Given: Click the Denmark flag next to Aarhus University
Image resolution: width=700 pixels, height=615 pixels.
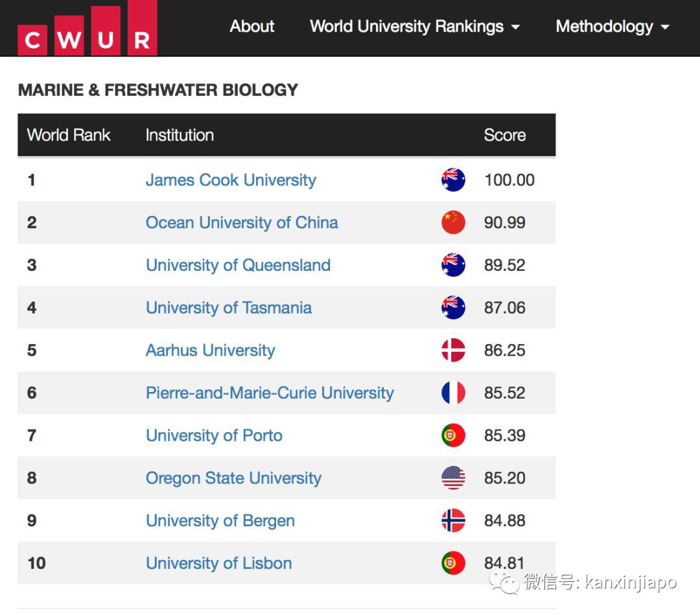Looking at the screenshot, I should click(453, 350).
